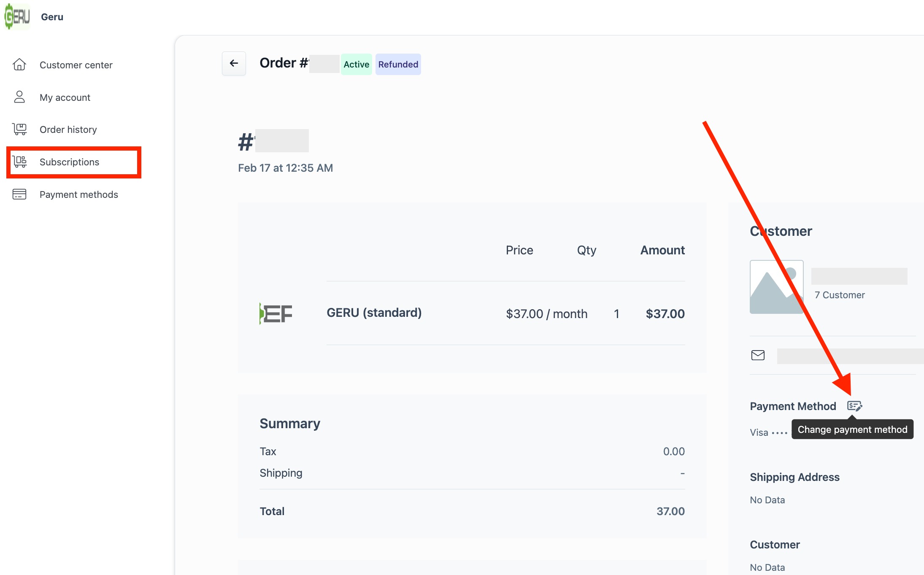Go to My account
The height and width of the screenshot is (575, 924).
pyautogui.click(x=65, y=97)
